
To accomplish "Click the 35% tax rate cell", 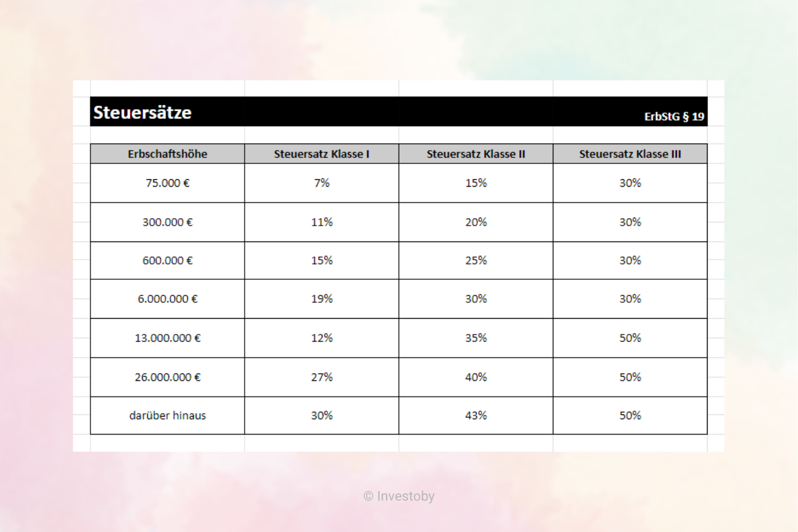I will coord(476,338).
